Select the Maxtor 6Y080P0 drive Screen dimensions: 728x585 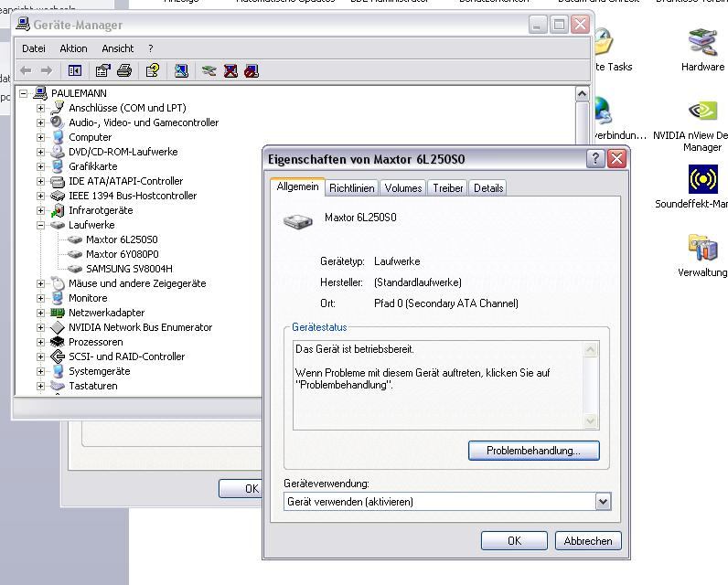coord(123,254)
